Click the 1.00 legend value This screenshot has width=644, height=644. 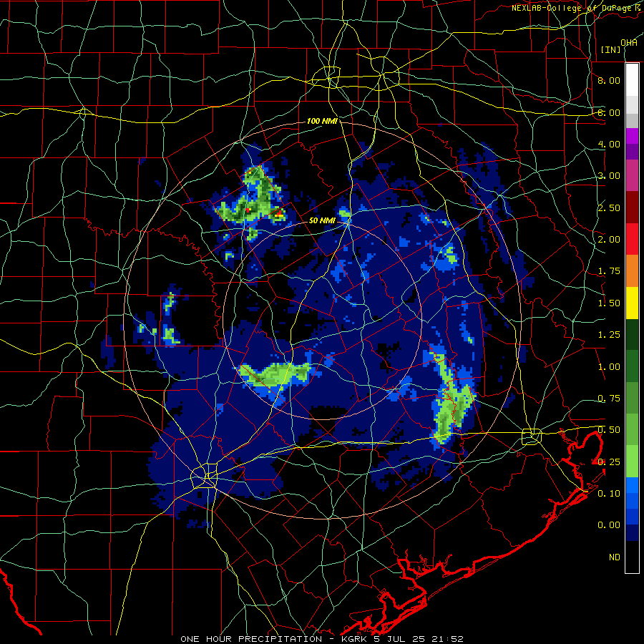point(609,367)
